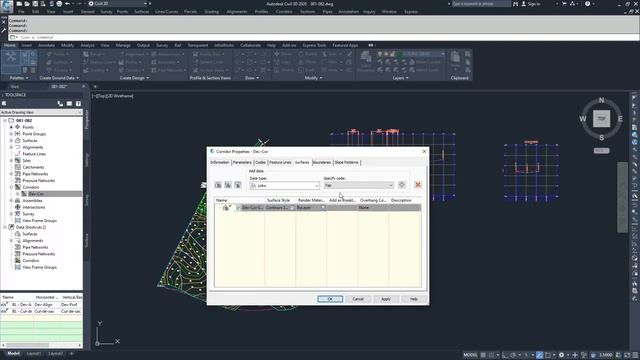This screenshot has width=640, height=360.
Task: Open the Corridors menu in menu bar
Action: pyautogui.click(x=284, y=12)
